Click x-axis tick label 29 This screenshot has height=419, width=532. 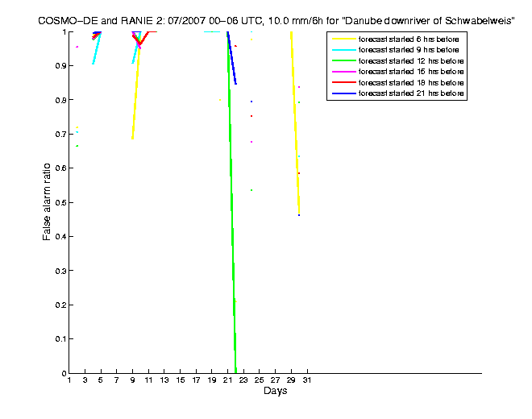[291, 380]
